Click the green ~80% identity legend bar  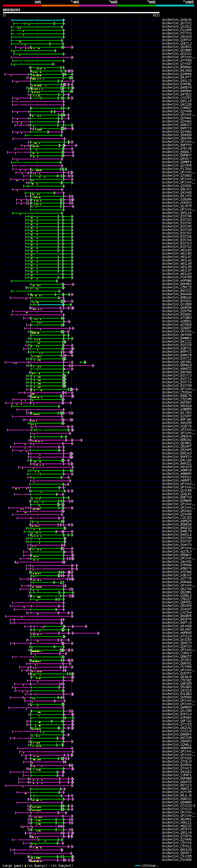tap(137, 6)
